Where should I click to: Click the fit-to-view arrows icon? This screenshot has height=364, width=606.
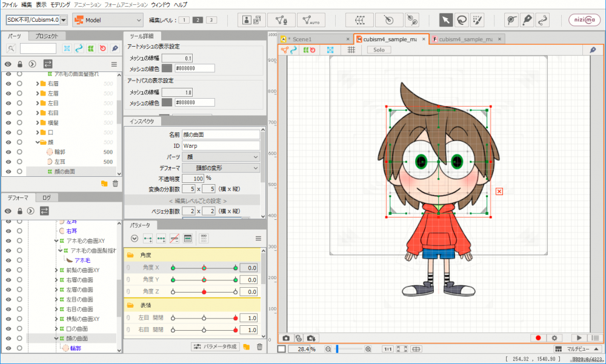coord(402,349)
